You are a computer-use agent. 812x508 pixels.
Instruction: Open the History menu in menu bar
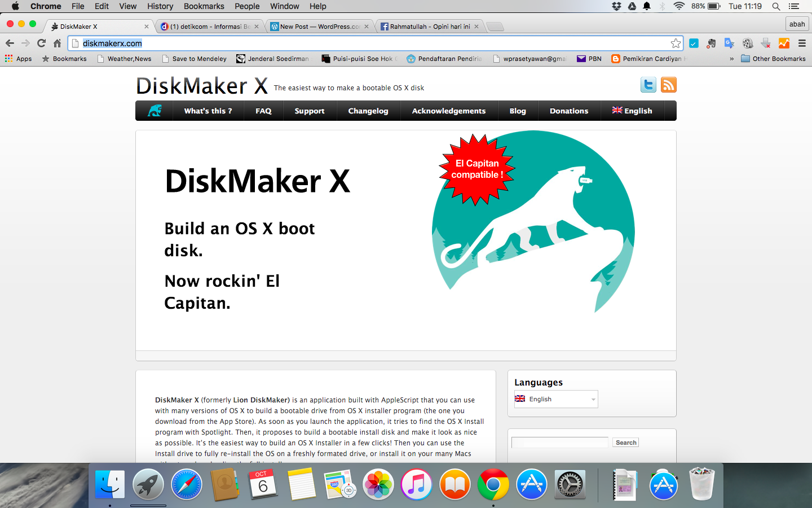click(160, 6)
